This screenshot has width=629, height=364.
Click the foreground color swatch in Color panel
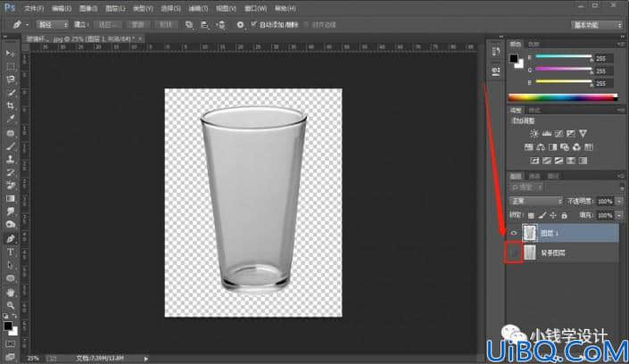click(514, 59)
